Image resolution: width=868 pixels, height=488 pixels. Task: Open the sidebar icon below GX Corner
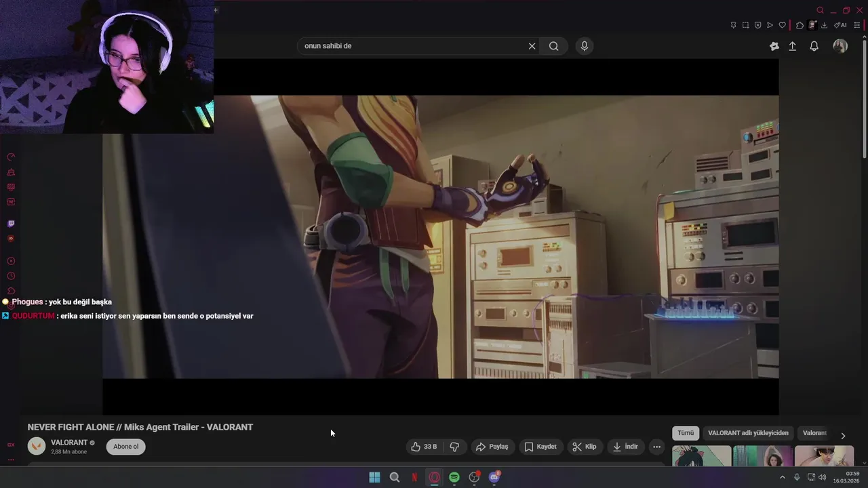(11, 187)
